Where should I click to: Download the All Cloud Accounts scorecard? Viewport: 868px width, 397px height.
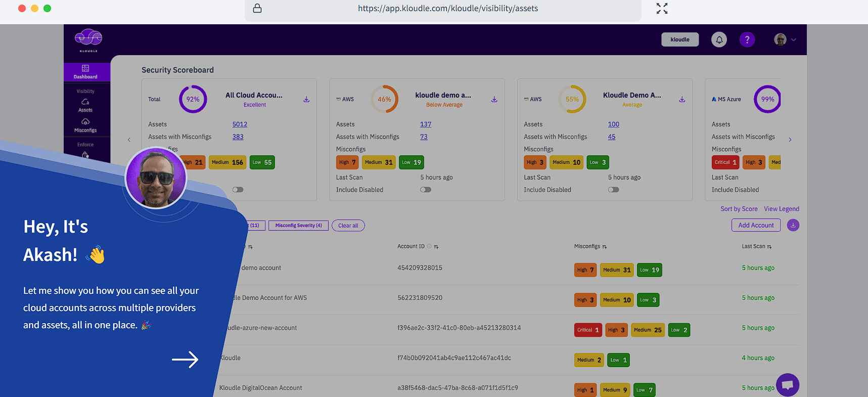pos(306,99)
